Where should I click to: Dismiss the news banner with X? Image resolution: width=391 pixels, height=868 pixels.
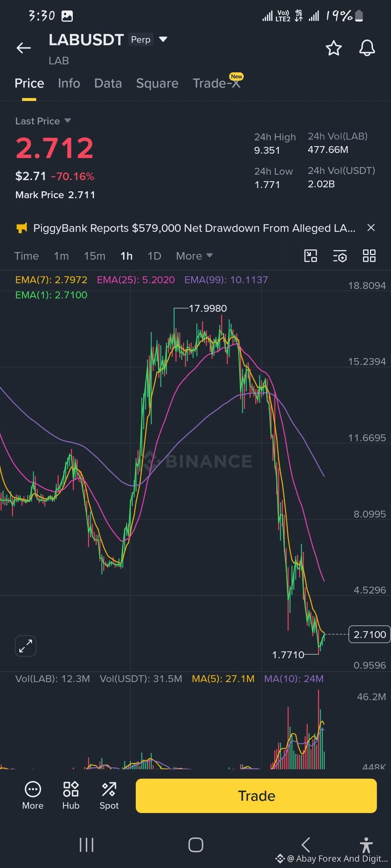point(371,227)
